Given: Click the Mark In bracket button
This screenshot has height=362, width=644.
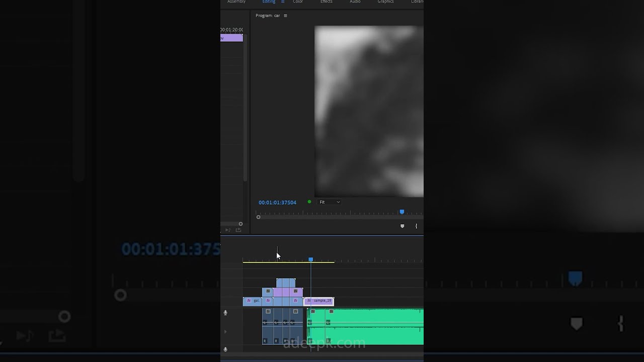Looking at the screenshot, I should click(416, 226).
